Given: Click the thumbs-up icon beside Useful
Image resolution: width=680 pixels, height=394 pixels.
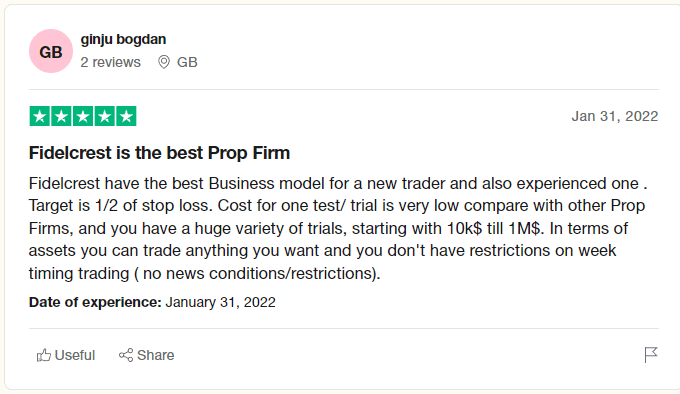Looking at the screenshot, I should (x=44, y=355).
